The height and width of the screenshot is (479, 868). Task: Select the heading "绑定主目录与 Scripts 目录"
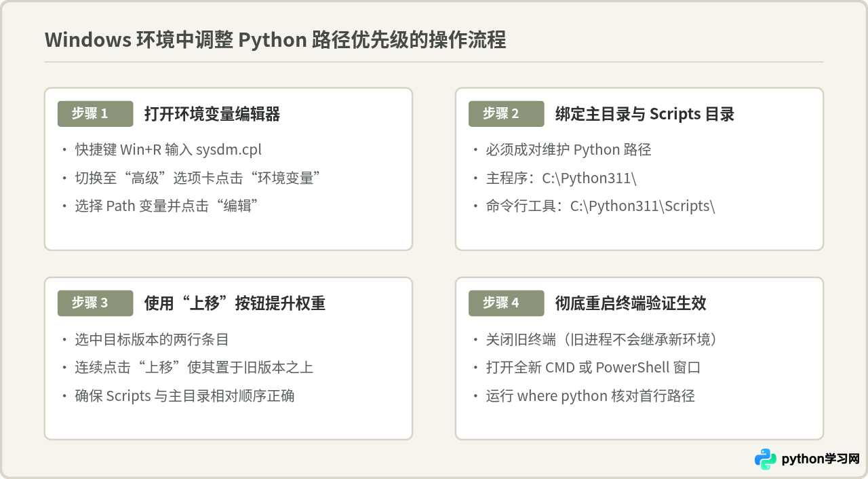coord(645,114)
